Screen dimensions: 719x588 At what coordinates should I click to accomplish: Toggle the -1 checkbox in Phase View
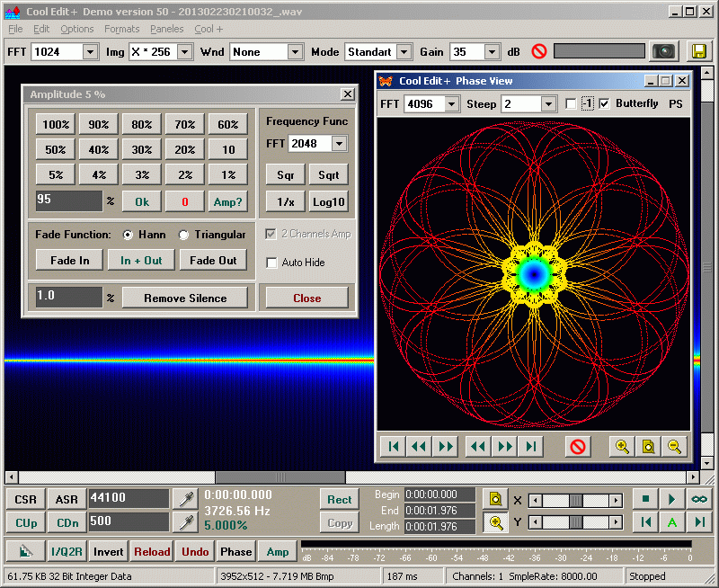[x=571, y=103]
